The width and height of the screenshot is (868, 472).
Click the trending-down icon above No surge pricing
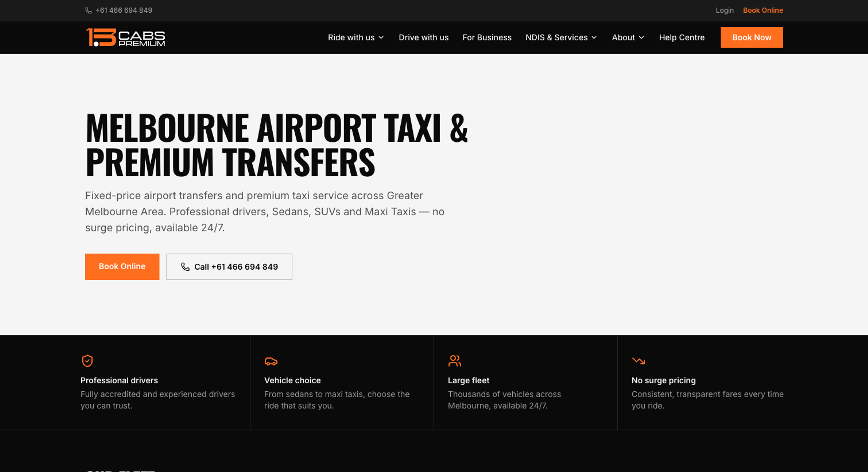[638, 361]
